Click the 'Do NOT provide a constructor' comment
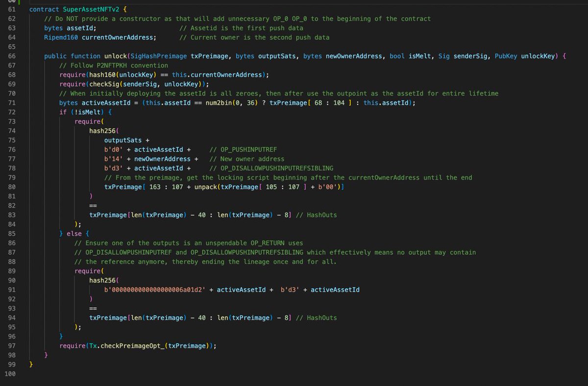The image size is (588, 386). tap(238, 19)
